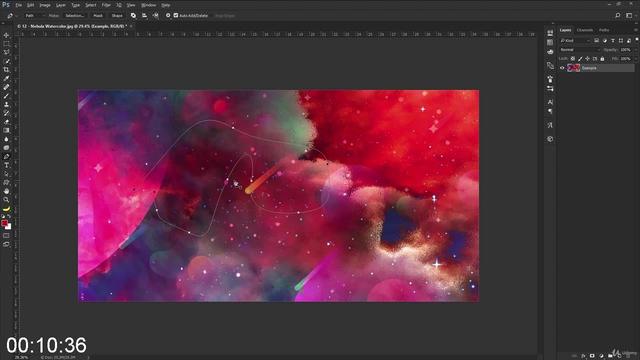Click the background color swatch
The width and height of the screenshot is (640, 360).
[9, 227]
